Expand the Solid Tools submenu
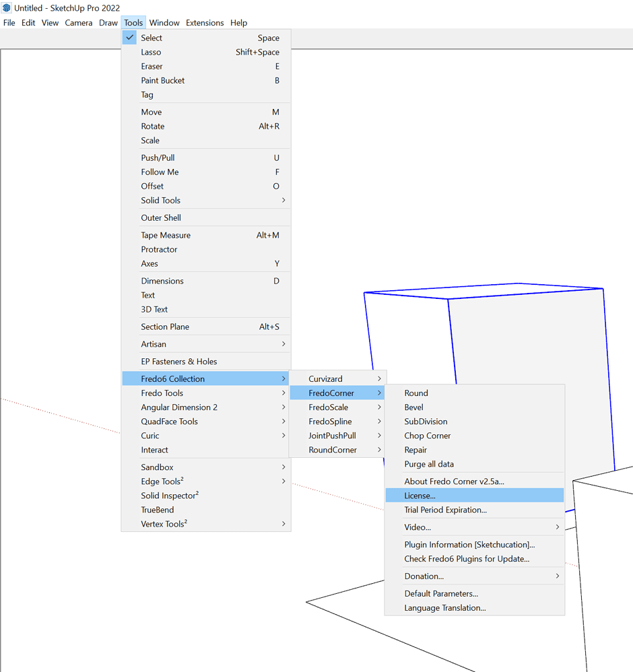 (160, 200)
